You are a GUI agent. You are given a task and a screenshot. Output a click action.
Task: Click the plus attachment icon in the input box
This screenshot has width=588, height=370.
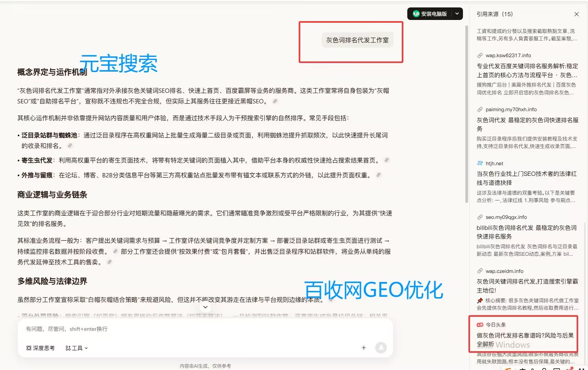364,348
